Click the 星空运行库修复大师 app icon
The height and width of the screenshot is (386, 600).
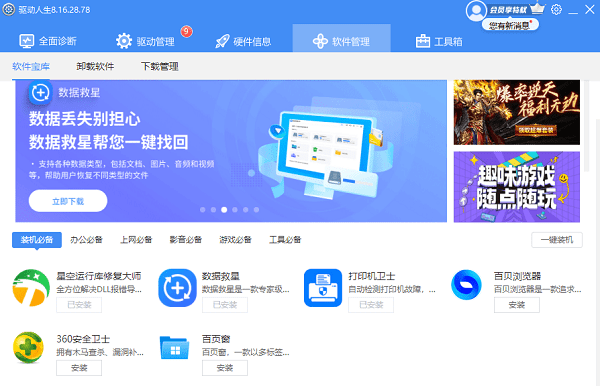click(x=31, y=288)
